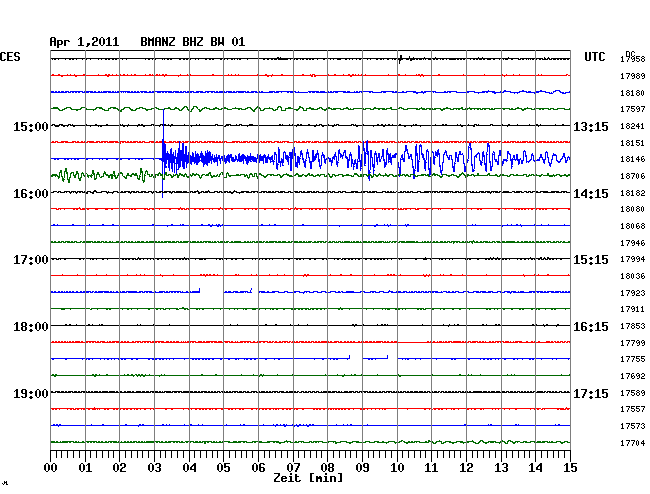
Task: Click the 16:15 UTC time label
Action: tap(591, 327)
